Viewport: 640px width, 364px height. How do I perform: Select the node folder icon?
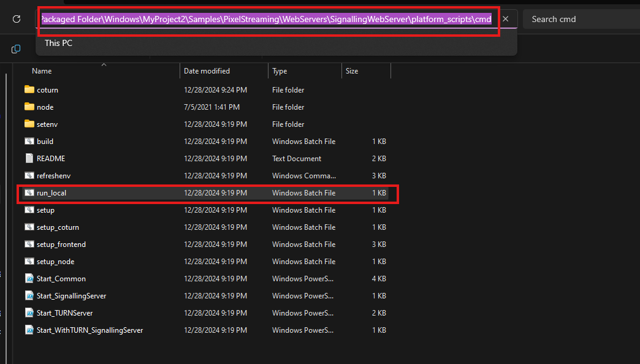(29, 107)
